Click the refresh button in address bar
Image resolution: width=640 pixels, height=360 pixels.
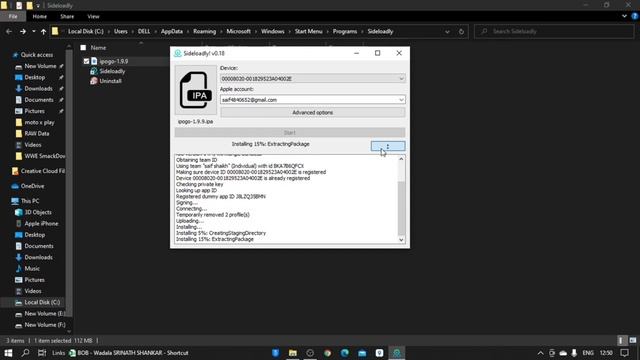[461, 31]
